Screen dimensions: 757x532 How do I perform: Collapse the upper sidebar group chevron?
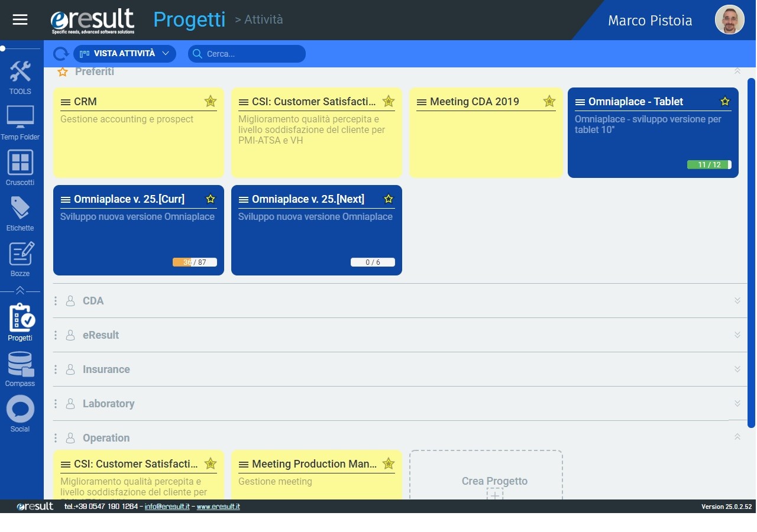[20, 290]
